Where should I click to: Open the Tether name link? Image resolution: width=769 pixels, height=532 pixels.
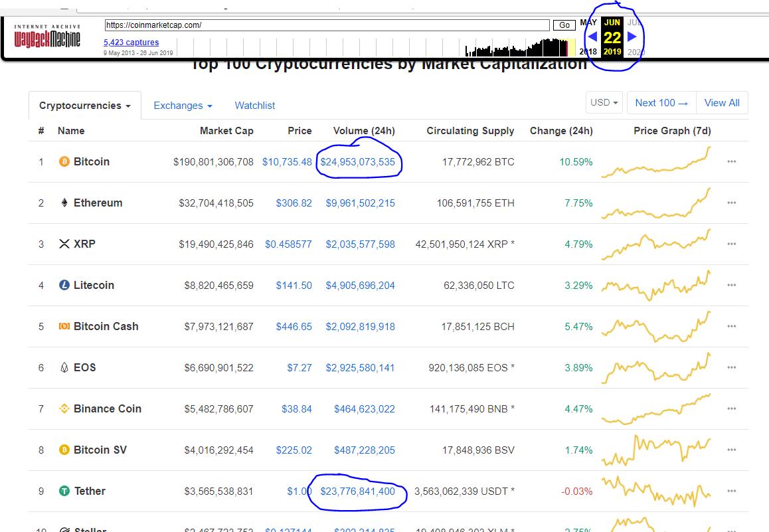(x=90, y=491)
